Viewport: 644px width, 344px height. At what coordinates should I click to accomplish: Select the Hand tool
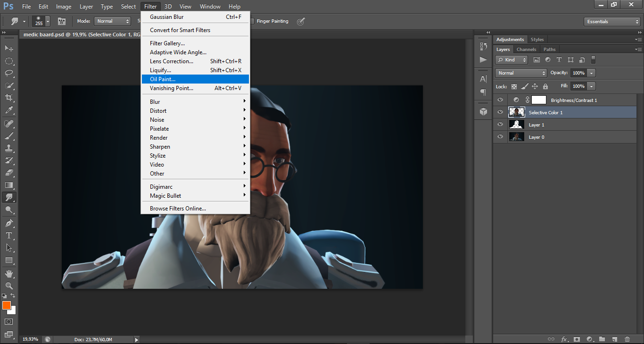pyautogui.click(x=9, y=273)
